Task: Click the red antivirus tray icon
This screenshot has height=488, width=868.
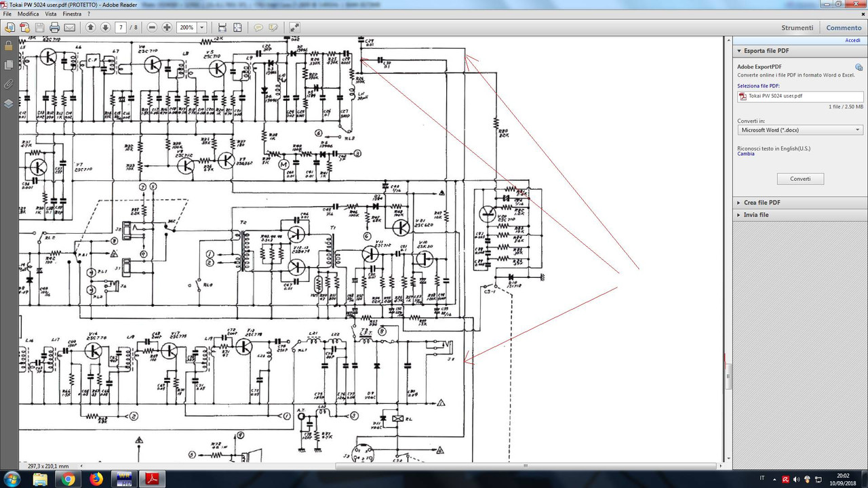Action: tap(785, 479)
